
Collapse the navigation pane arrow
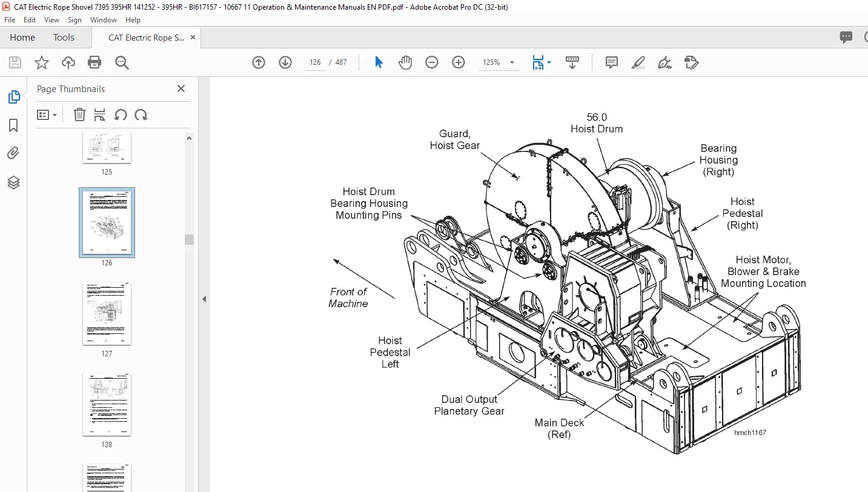click(204, 299)
